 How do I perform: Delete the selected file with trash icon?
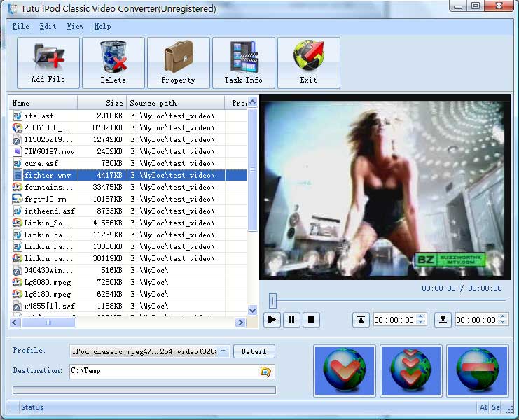point(113,63)
